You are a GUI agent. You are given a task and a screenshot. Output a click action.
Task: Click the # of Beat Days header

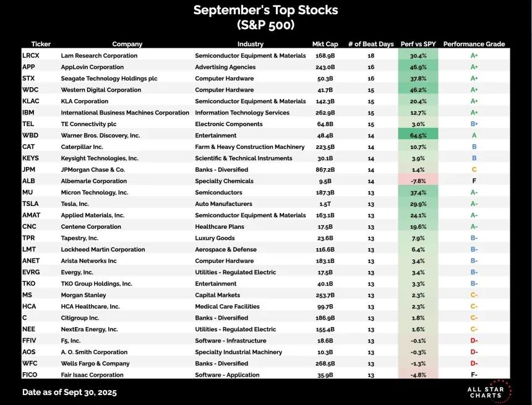pos(371,44)
